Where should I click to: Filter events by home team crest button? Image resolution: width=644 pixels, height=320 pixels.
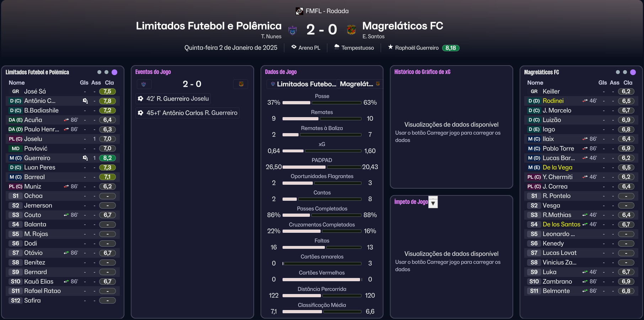pyautogui.click(x=144, y=84)
